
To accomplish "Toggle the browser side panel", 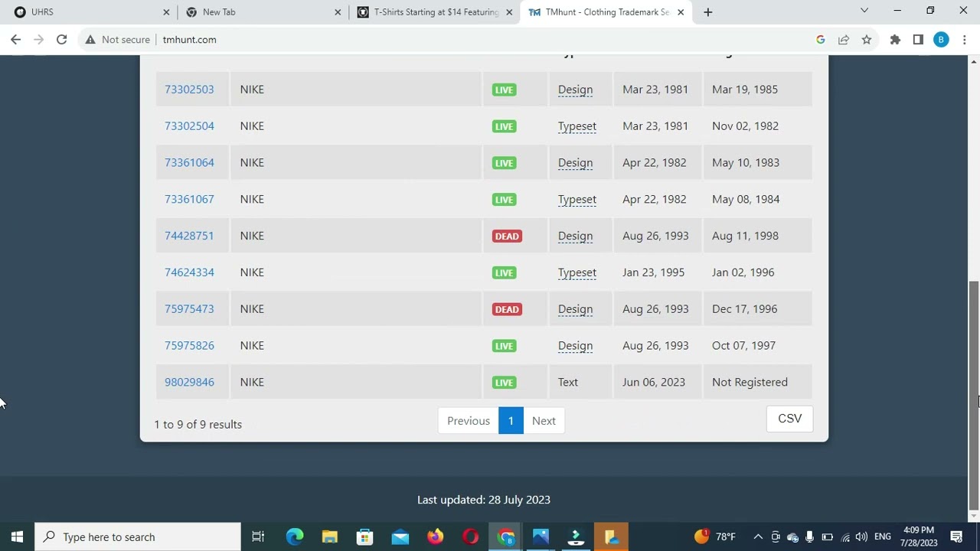I will pos(918,40).
